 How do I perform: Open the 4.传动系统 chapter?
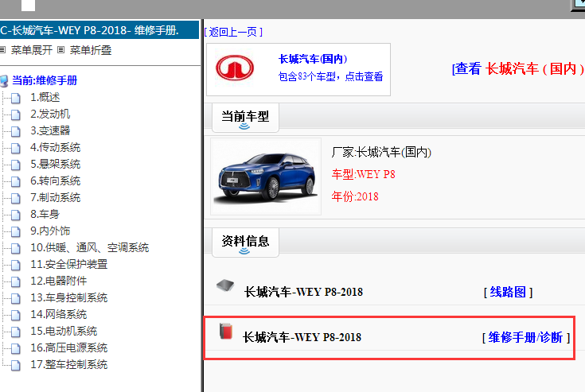pyautogui.click(x=55, y=147)
